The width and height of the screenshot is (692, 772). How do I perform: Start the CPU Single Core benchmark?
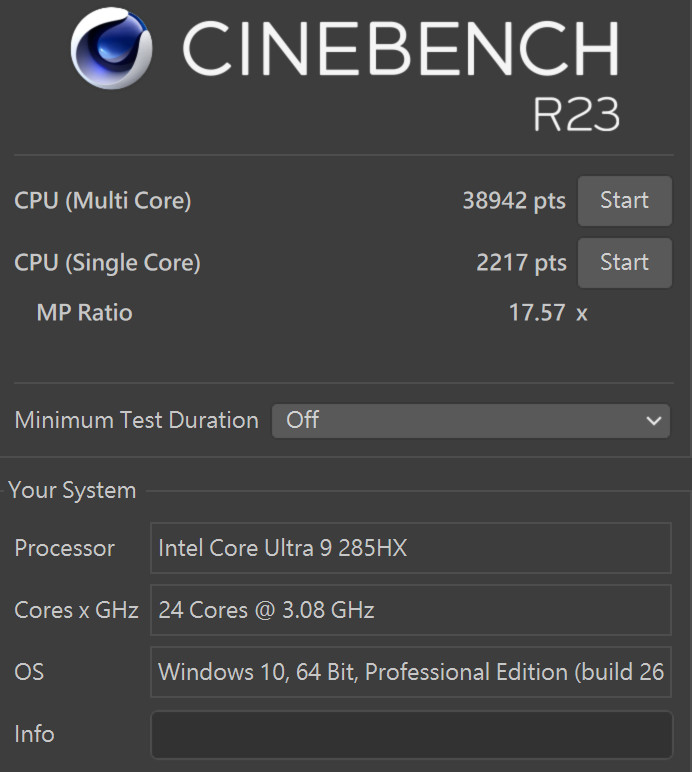625,263
